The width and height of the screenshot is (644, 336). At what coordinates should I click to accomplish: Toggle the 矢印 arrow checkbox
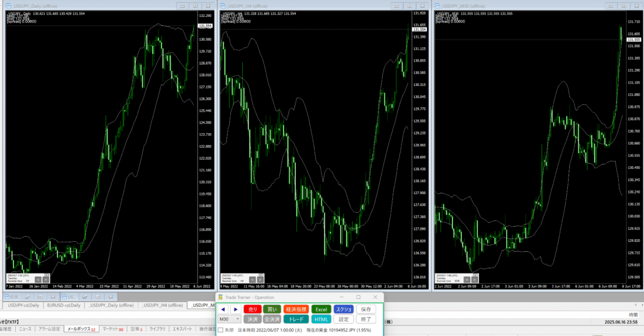[x=221, y=330]
